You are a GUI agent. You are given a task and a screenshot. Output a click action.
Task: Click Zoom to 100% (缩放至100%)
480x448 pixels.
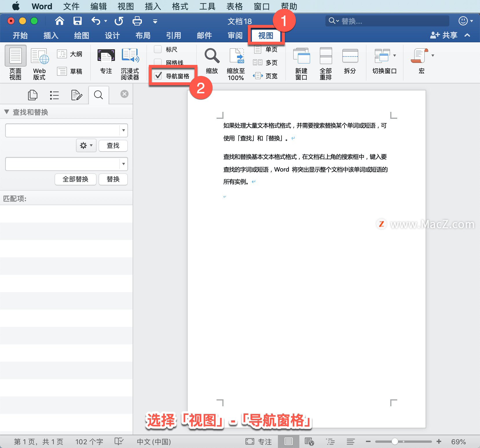(236, 64)
